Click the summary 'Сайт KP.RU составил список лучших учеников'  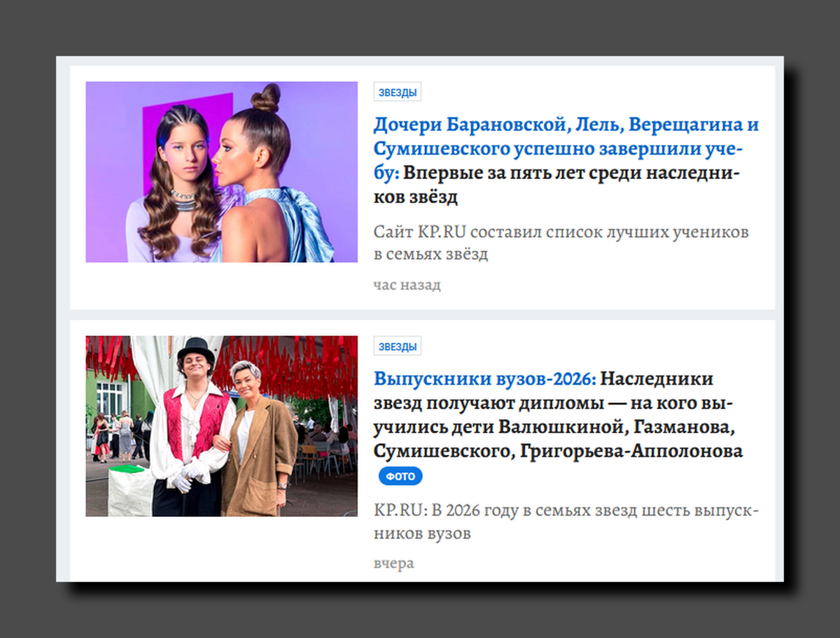[x=561, y=243]
